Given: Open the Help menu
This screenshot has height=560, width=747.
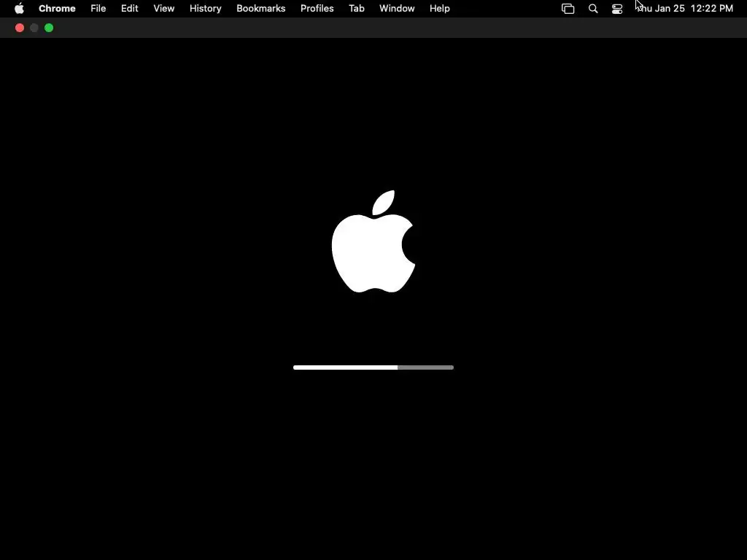Looking at the screenshot, I should tap(439, 9).
